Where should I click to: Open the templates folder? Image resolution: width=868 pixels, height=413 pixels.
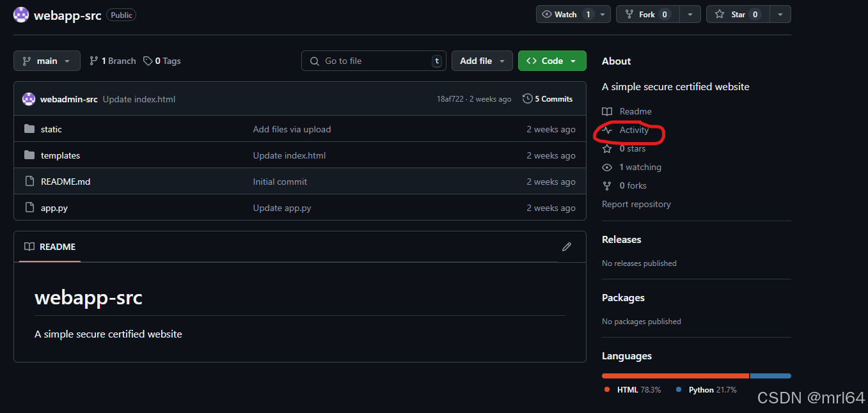60,155
